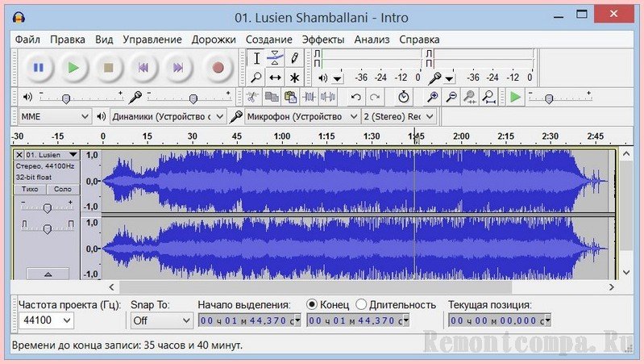Click the Zoom Out icon
This screenshot has width=644, height=364.
pyautogui.click(x=451, y=98)
